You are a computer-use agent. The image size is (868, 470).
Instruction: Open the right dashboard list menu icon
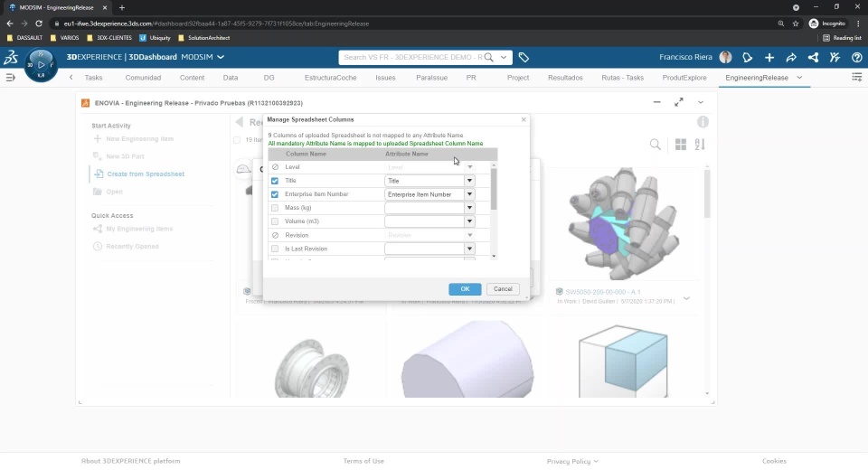point(856,78)
